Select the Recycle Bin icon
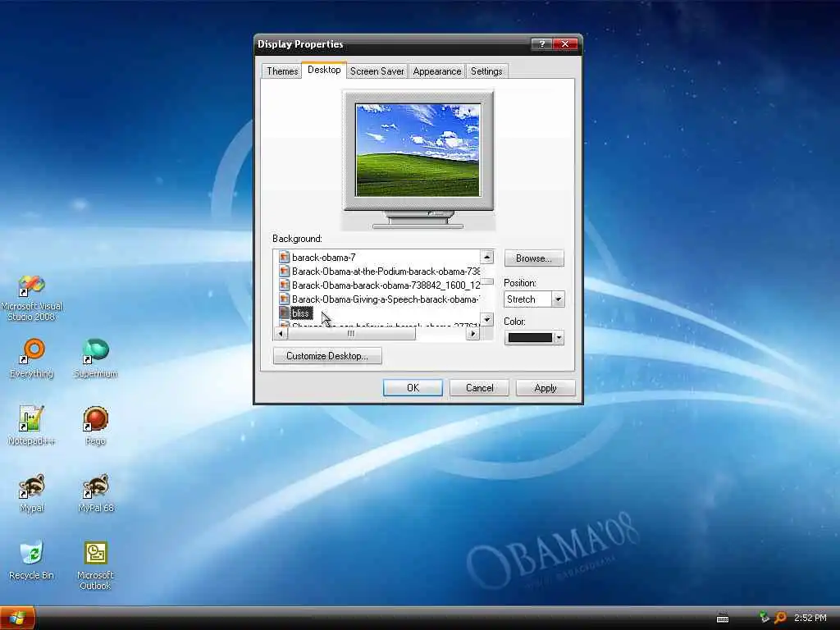The width and height of the screenshot is (840, 630). (32, 559)
